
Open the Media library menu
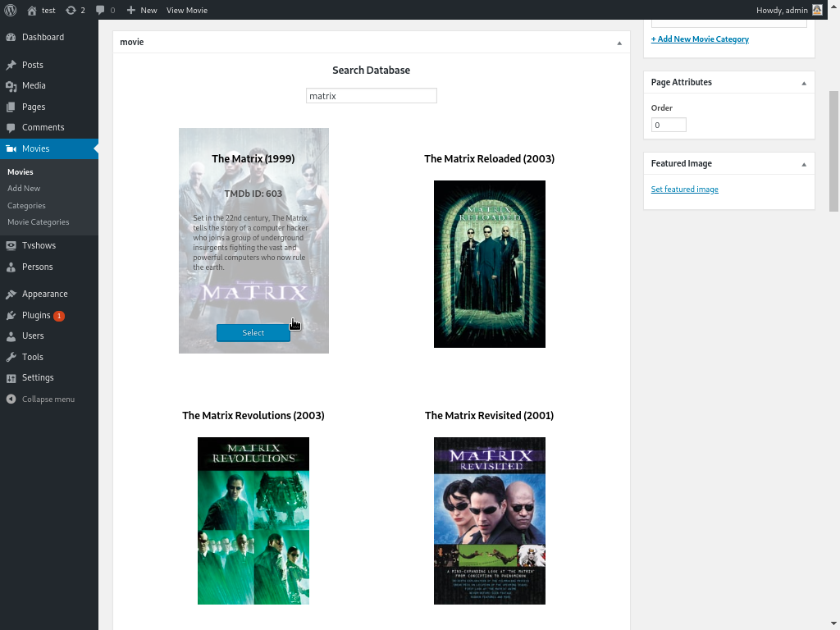pyautogui.click(x=34, y=85)
